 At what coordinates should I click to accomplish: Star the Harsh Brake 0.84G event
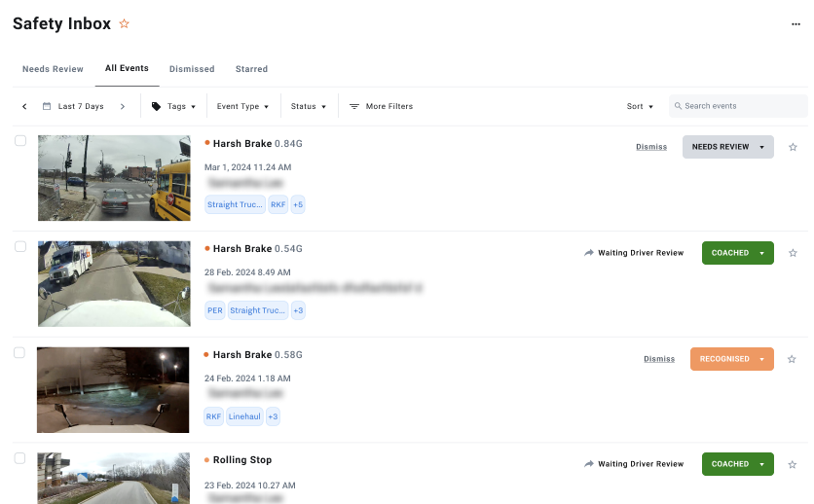coord(793,147)
